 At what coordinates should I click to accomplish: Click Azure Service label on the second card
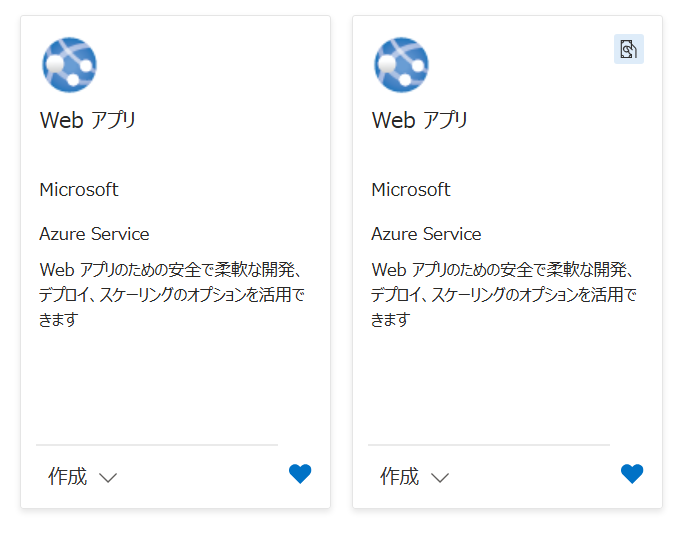tap(426, 234)
